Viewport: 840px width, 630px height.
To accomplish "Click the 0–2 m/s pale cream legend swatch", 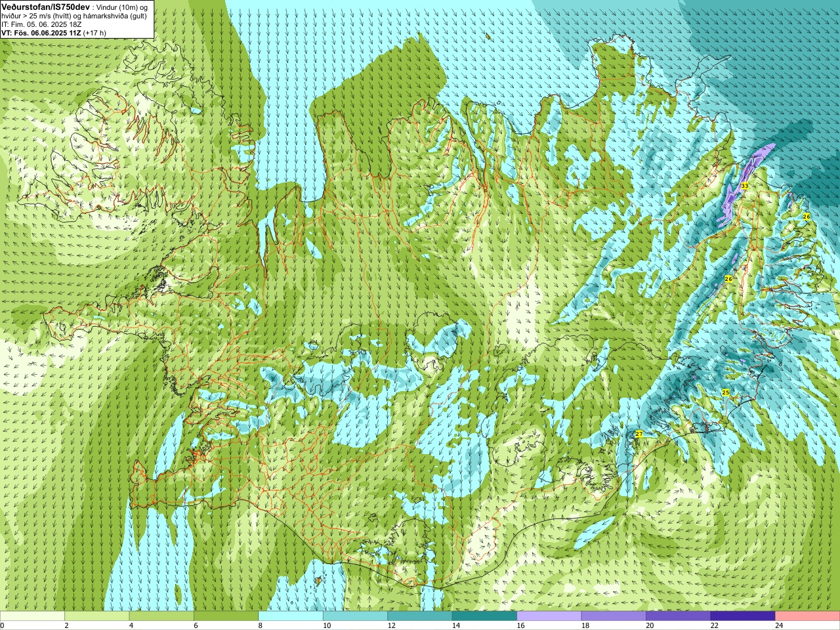I will point(32,616).
